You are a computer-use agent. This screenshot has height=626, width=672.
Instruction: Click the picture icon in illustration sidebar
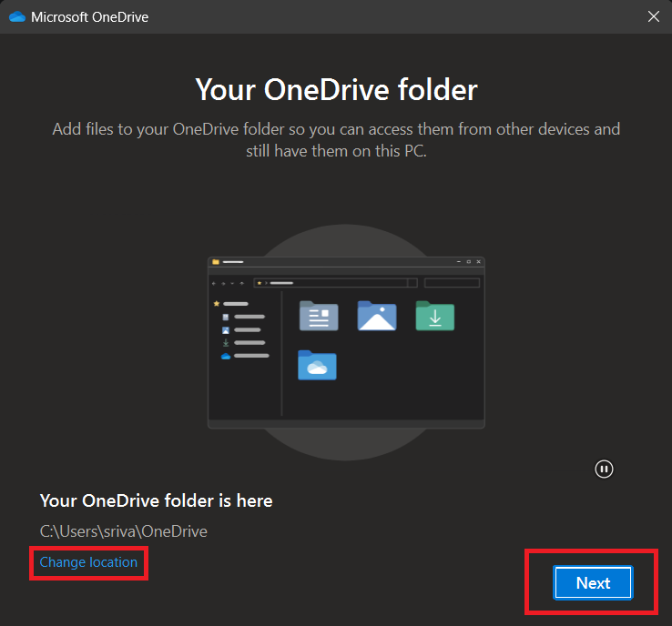click(226, 329)
